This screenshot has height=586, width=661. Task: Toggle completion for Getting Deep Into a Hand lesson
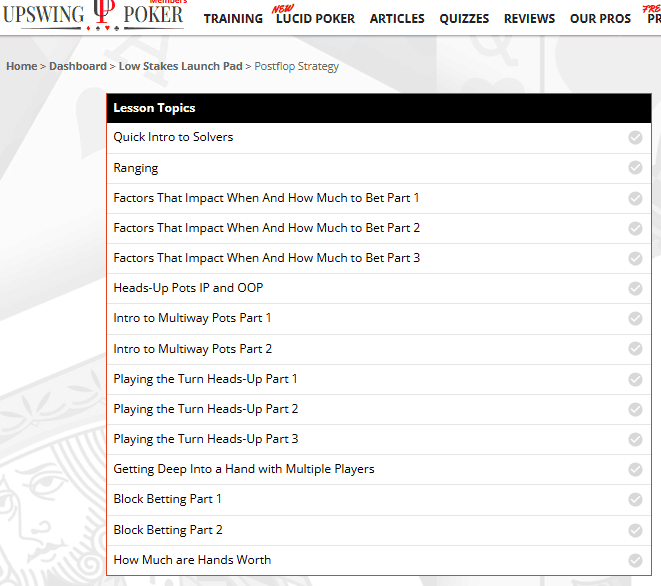(635, 469)
